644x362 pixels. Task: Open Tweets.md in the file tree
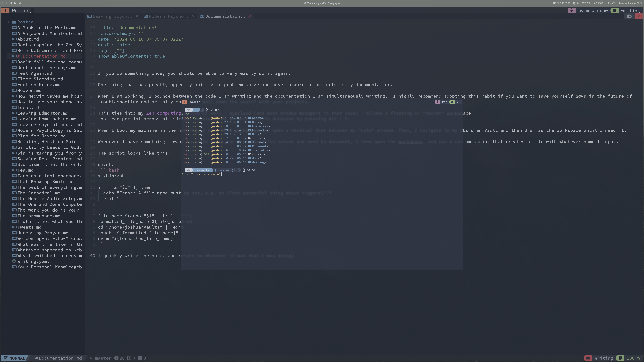[x=30, y=227]
